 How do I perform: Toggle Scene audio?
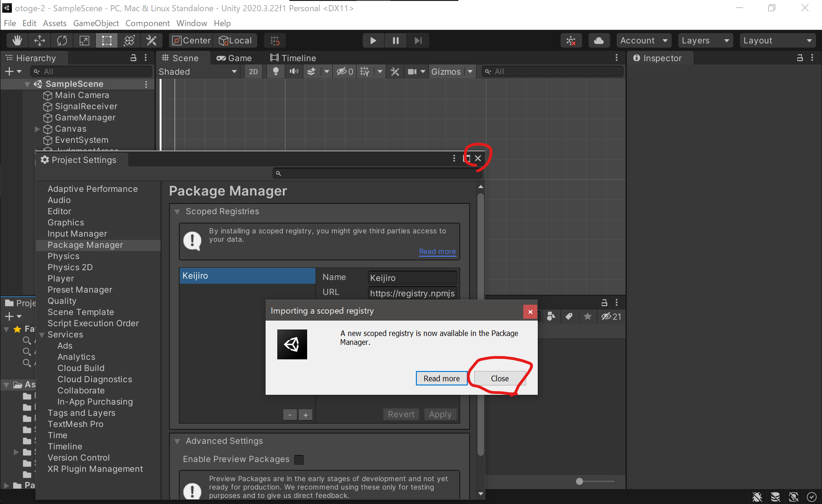(x=294, y=71)
